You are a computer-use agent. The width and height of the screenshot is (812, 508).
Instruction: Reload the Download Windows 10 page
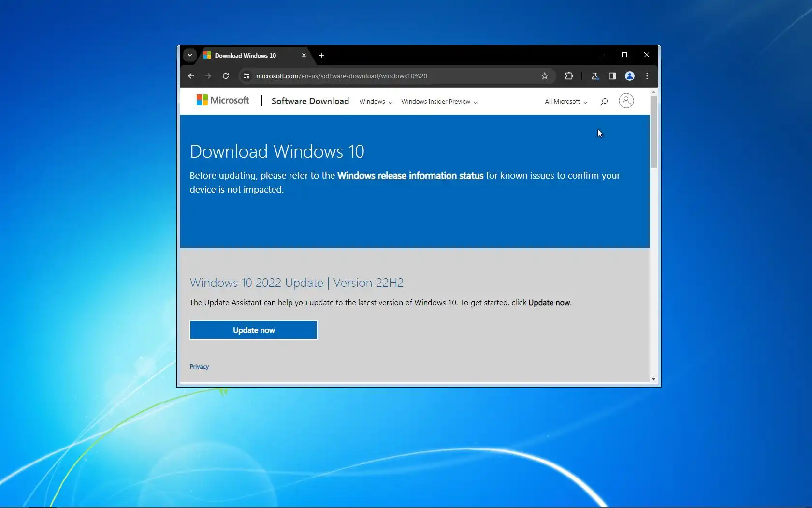tap(226, 76)
